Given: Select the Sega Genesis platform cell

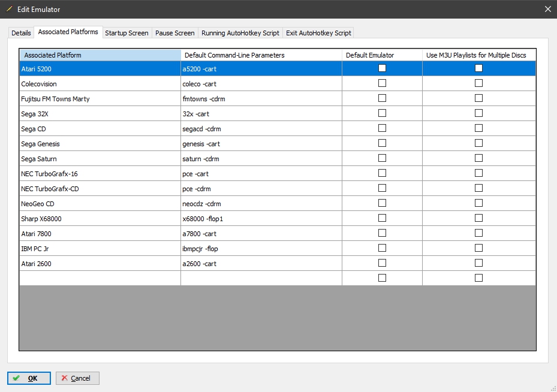Looking at the screenshot, I should (100, 143).
